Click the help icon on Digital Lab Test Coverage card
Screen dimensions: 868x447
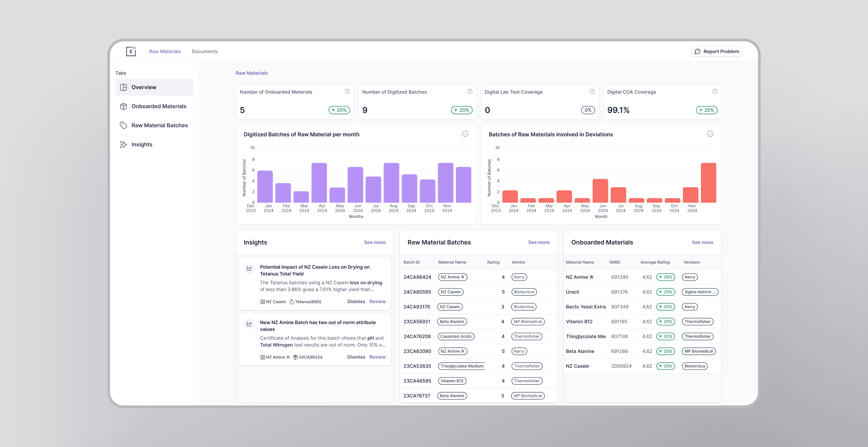pyautogui.click(x=593, y=91)
